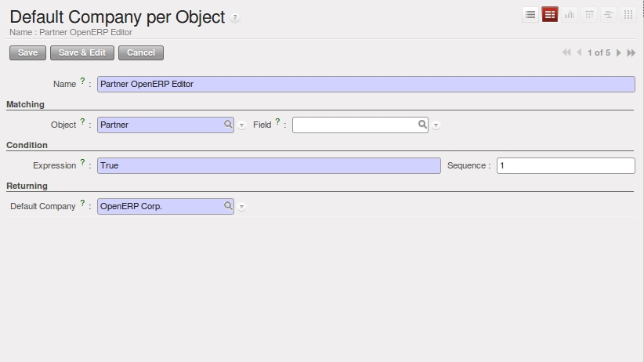The width and height of the screenshot is (644, 362).
Task: Open the calendar view
Action: 589,15
